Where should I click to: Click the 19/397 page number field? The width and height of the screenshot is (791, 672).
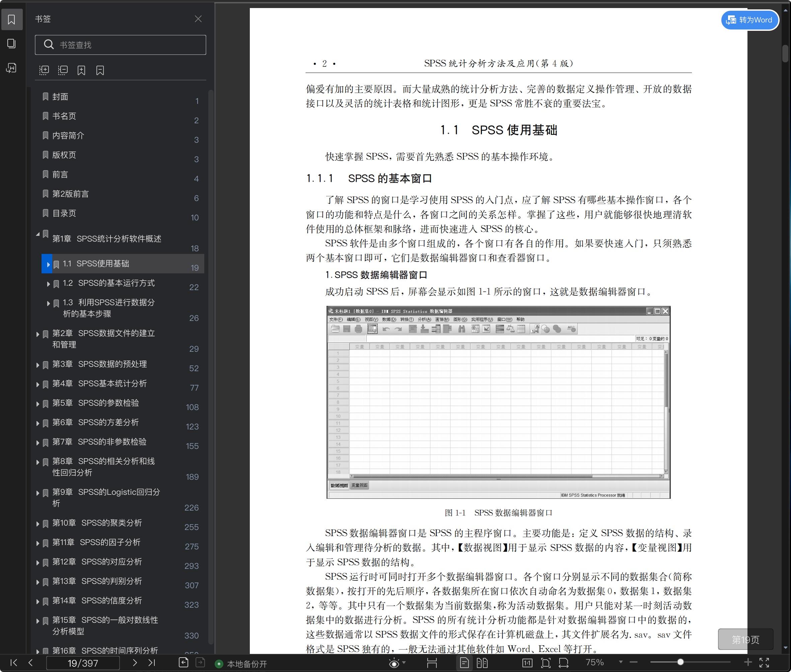click(x=83, y=663)
